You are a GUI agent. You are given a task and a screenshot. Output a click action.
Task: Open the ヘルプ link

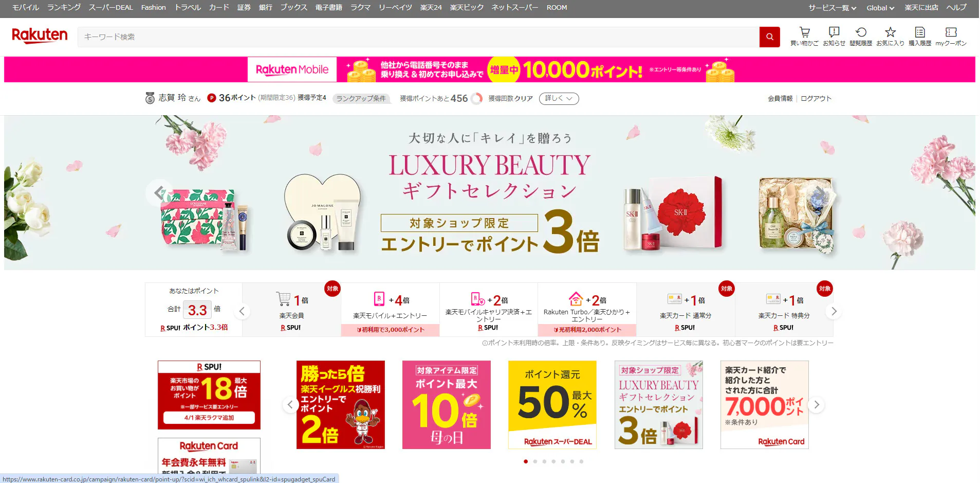pyautogui.click(x=956, y=7)
